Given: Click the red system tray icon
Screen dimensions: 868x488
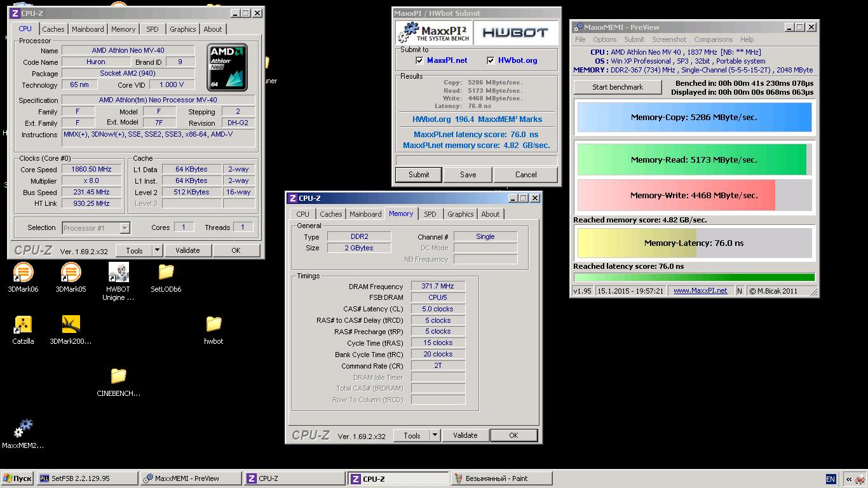Looking at the screenshot, I should (860, 479).
